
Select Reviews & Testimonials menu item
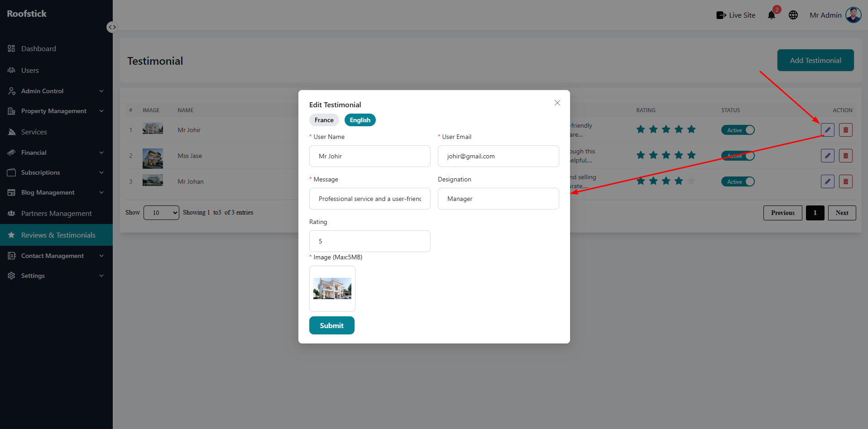pos(56,235)
